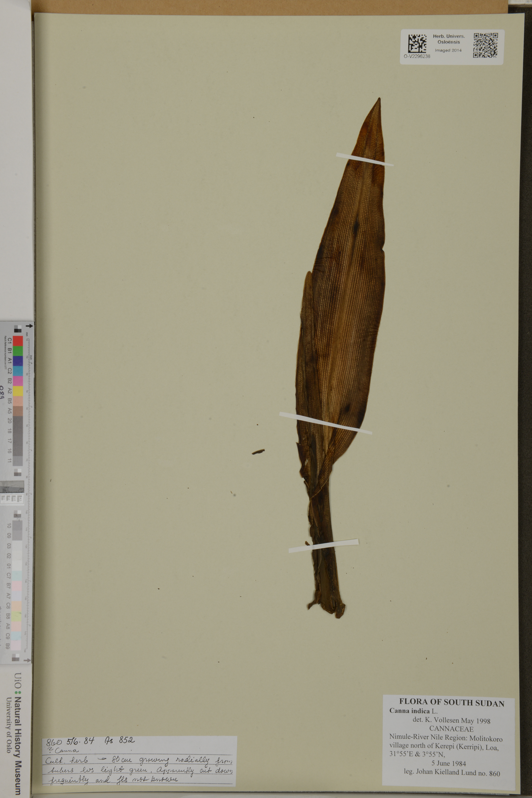
Task: Click the left data matrix barcode on the label
Action: point(417,43)
